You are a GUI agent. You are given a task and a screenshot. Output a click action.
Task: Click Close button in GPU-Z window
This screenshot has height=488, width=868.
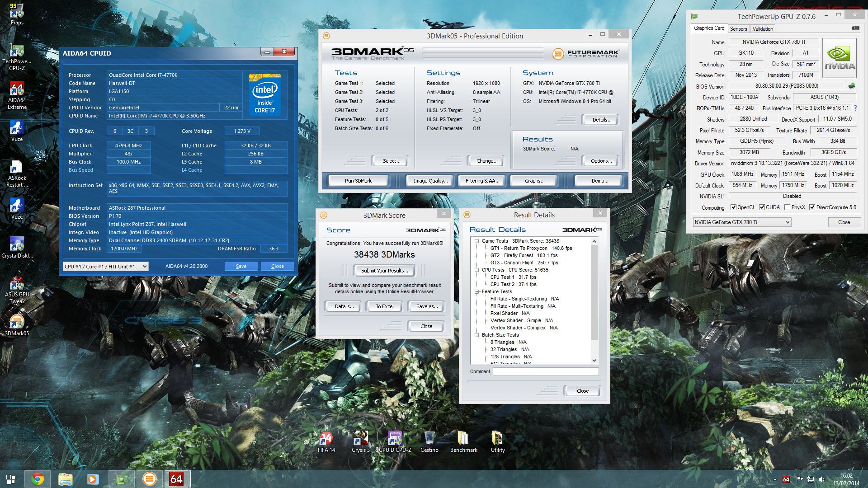coord(844,222)
